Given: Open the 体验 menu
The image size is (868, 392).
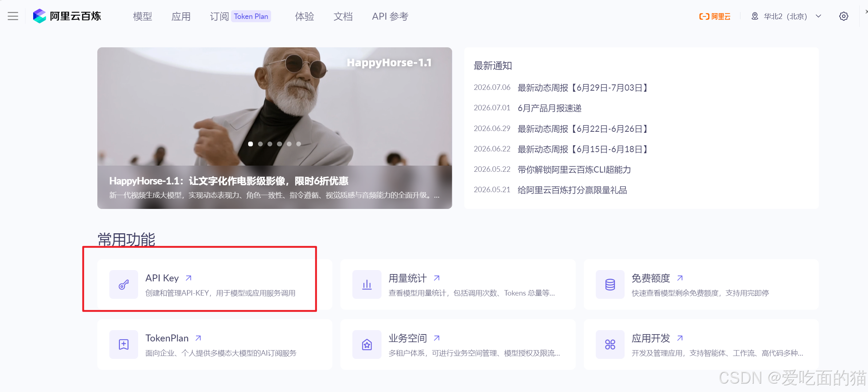Looking at the screenshot, I should [305, 16].
